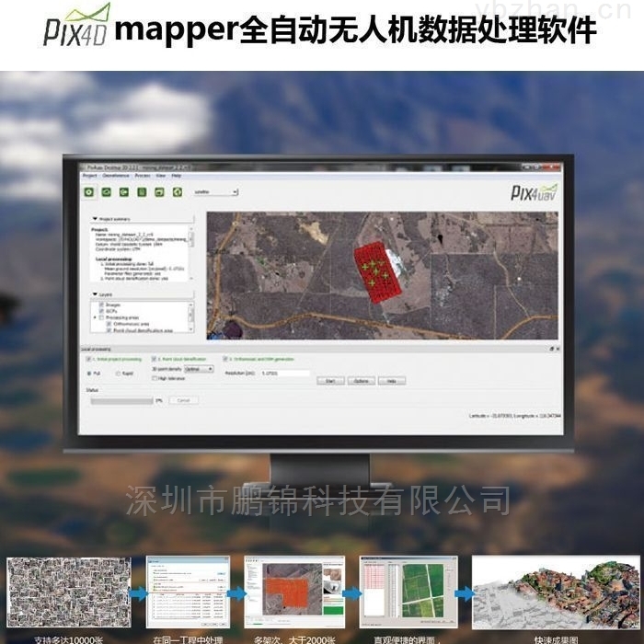Select the Full processing radio button
This screenshot has height=644, width=644.
[x=89, y=374]
